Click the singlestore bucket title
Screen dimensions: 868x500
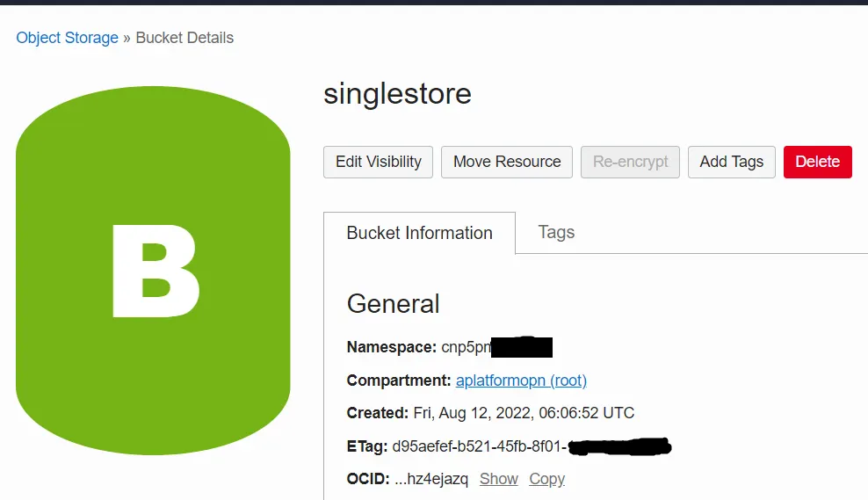pyautogui.click(x=397, y=93)
